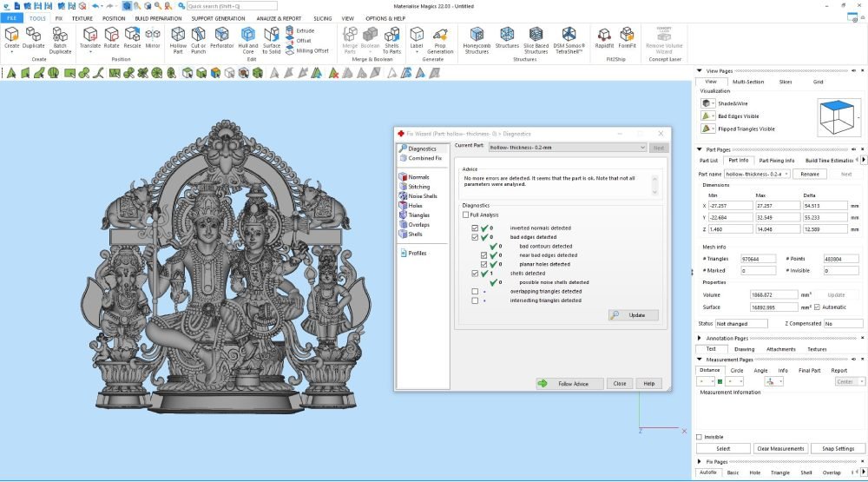Open Slice Based Structures tool
Viewport: 868px width, 482px height.
click(x=536, y=41)
